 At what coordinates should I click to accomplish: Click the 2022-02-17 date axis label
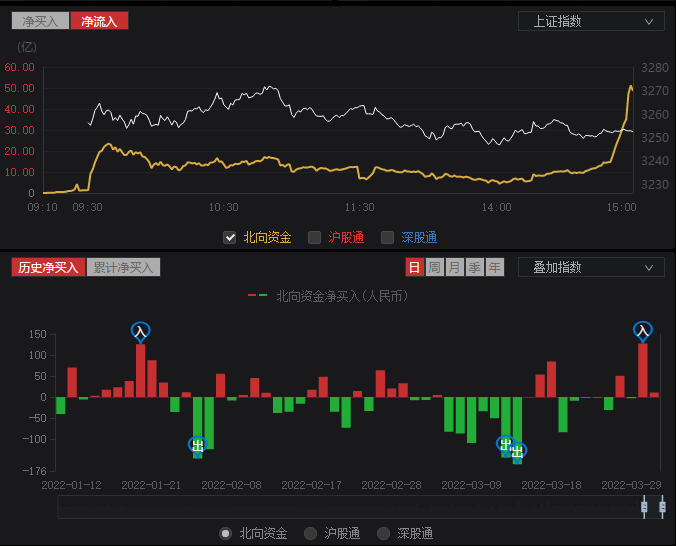tap(311, 485)
